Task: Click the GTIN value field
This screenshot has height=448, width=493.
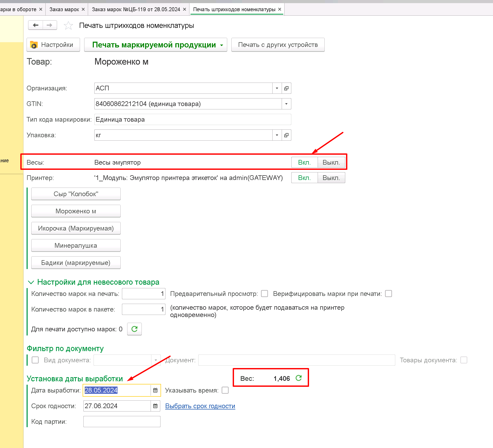Action: 188,104
